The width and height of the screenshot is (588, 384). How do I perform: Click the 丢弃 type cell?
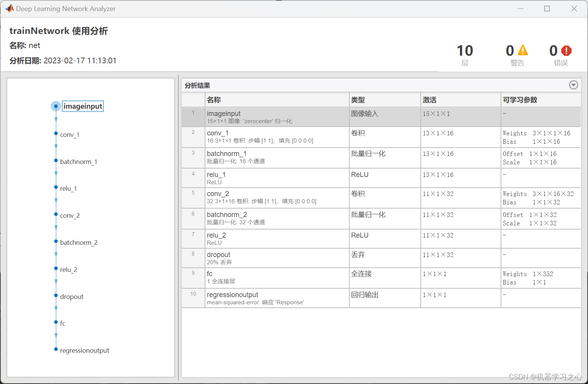[x=385, y=258]
